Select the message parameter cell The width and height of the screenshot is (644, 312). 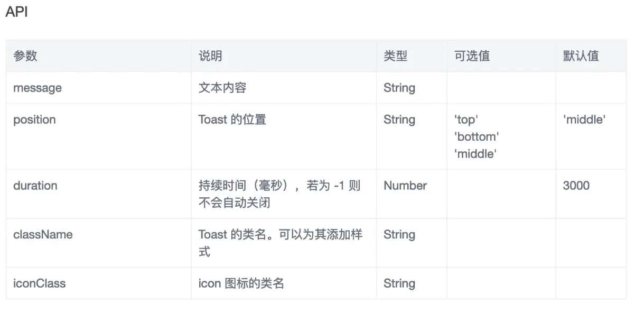(x=38, y=88)
